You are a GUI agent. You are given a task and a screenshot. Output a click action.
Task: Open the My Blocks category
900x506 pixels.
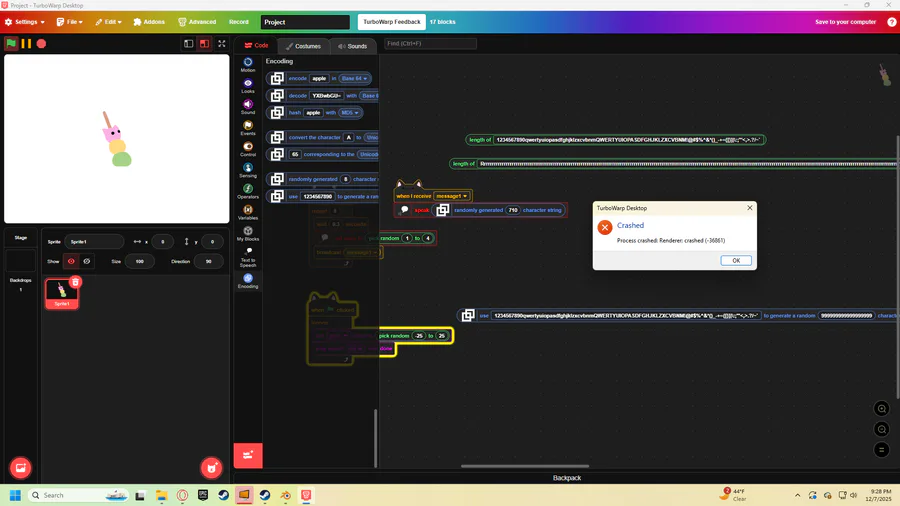pyautogui.click(x=248, y=233)
